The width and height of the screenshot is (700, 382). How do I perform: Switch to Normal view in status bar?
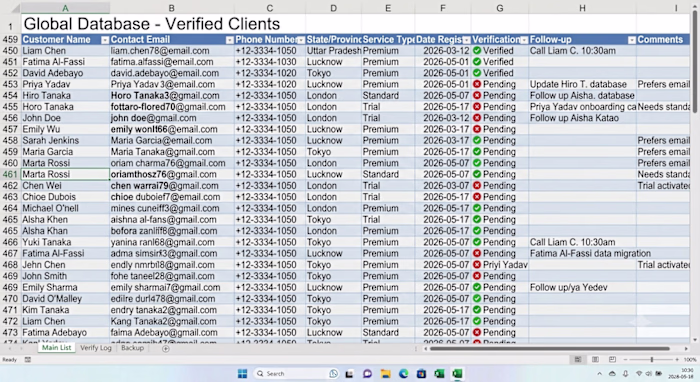tap(578, 360)
